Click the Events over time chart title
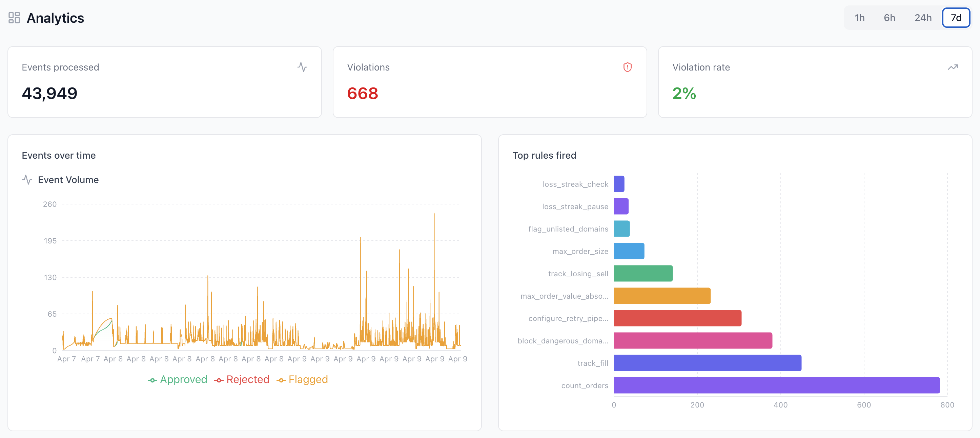980x438 pixels. (59, 155)
